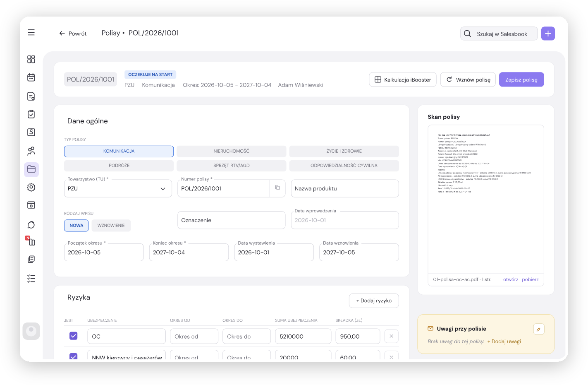The width and height of the screenshot is (588, 385).
Task: Click Zapisz polisę button
Action: click(x=521, y=79)
